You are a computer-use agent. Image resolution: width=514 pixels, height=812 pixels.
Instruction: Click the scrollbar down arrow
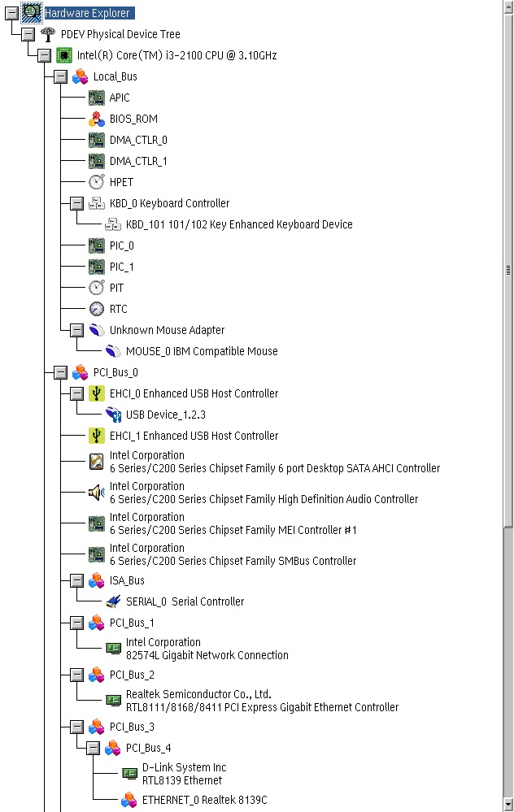(508, 805)
